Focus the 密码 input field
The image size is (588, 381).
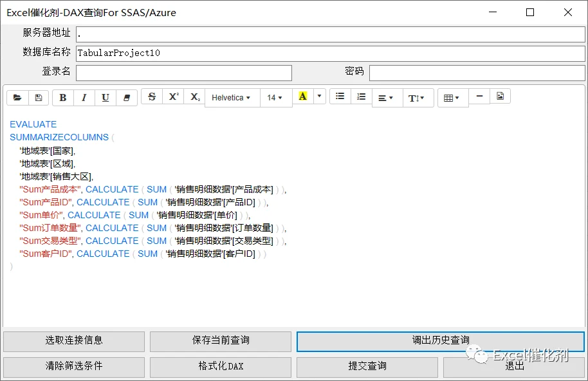click(x=477, y=73)
